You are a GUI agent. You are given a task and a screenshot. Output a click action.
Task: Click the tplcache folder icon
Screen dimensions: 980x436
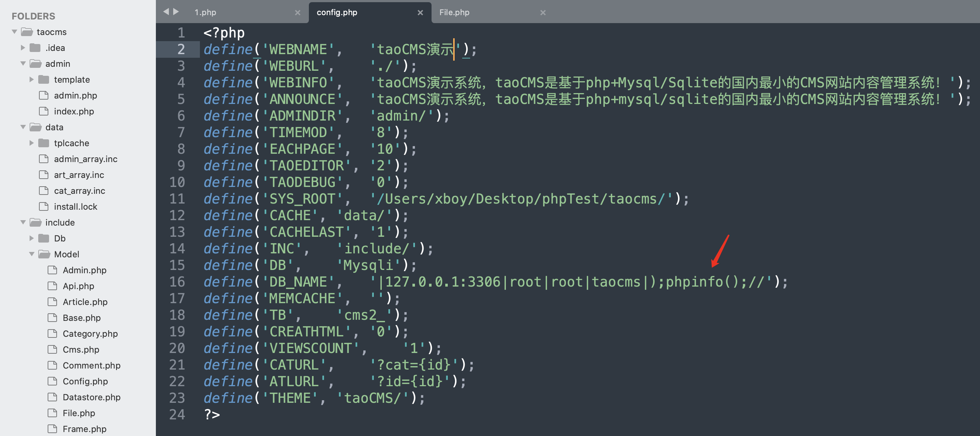tap(44, 143)
